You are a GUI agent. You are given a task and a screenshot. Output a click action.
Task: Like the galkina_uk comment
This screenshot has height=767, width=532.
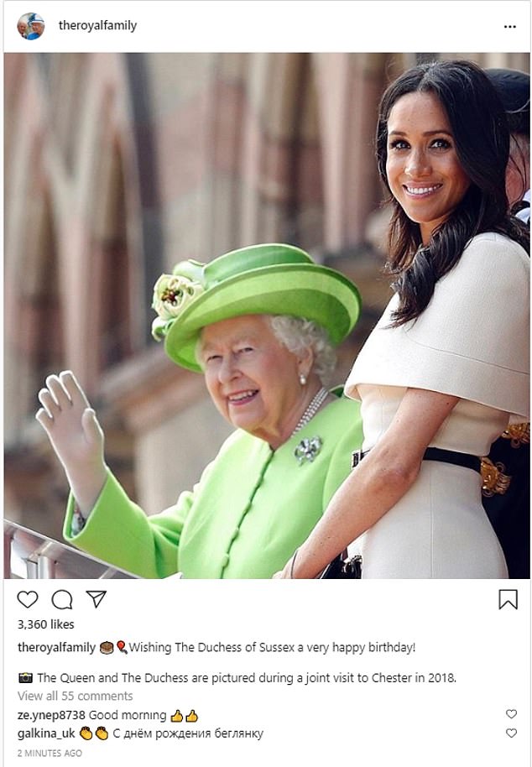511,733
